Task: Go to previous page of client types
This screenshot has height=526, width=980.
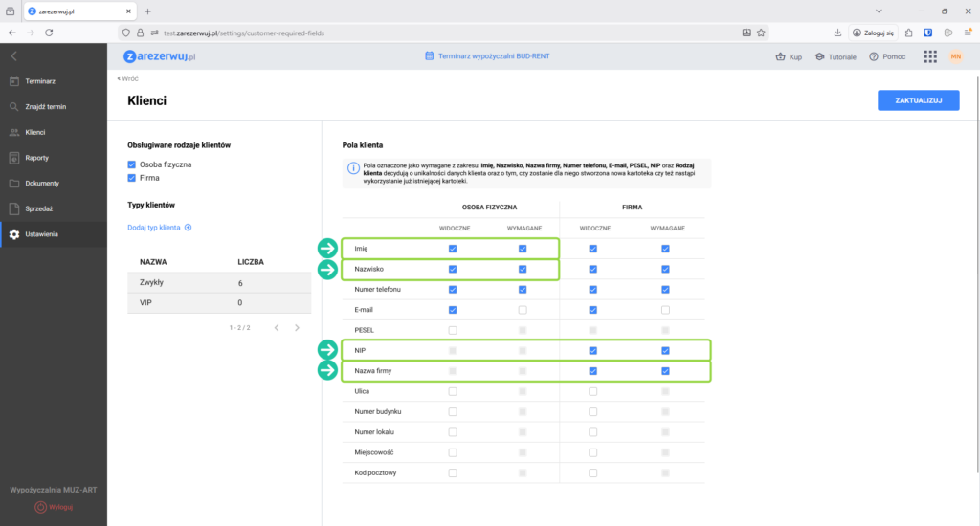Action: pyautogui.click(x=276, y=328)
